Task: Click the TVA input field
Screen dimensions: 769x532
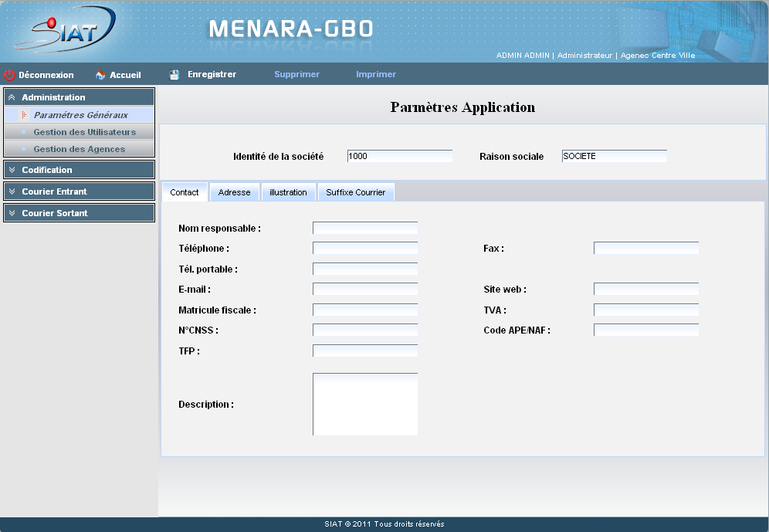Action: [646, 310]
